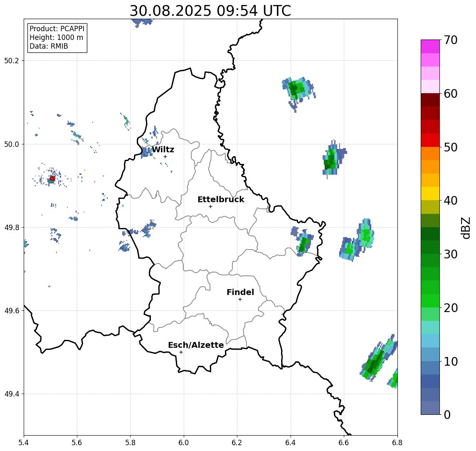The image size is (476, 451).
Task: Click the colorbar tick label 60
Action: 450,94
